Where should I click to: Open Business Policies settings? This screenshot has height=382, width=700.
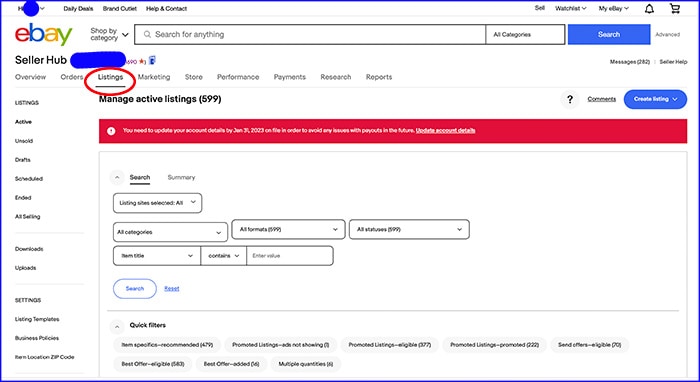pos(37,338)
